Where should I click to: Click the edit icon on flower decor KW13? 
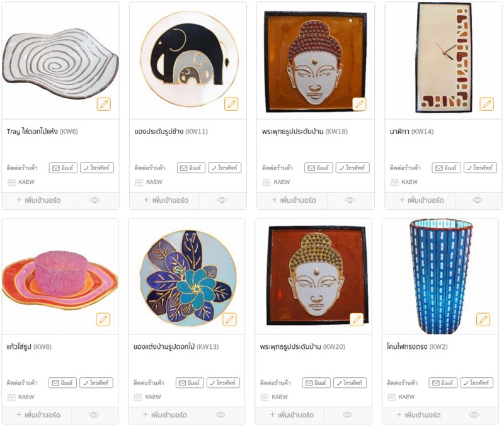pos(229,319)
